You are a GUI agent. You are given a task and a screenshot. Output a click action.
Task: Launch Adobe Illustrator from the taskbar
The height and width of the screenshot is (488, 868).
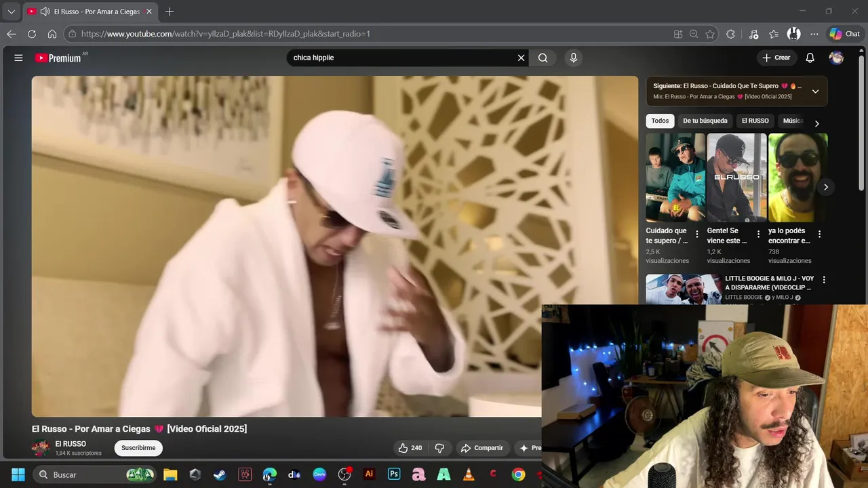click(x=370, y=474)
